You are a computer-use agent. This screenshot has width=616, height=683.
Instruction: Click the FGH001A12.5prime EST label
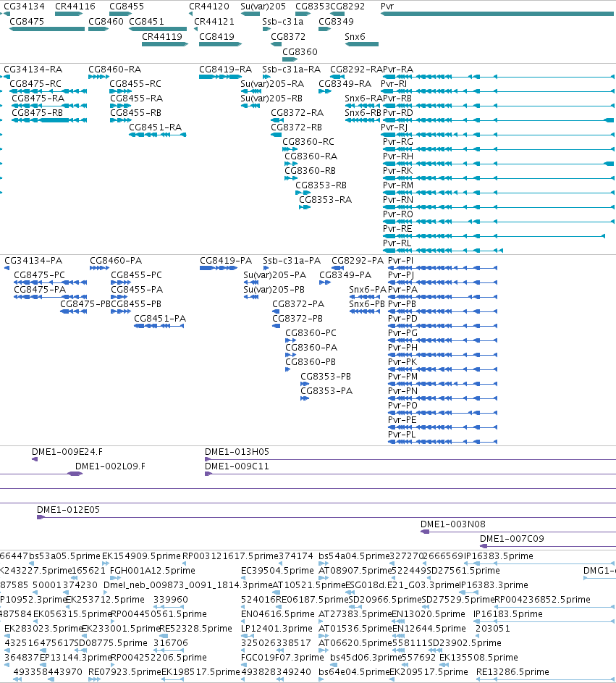point(152,570)
